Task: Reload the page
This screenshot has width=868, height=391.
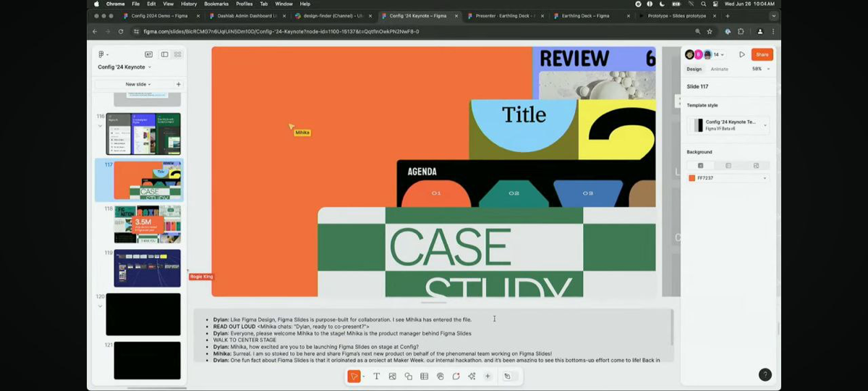Action: [121, 32]
